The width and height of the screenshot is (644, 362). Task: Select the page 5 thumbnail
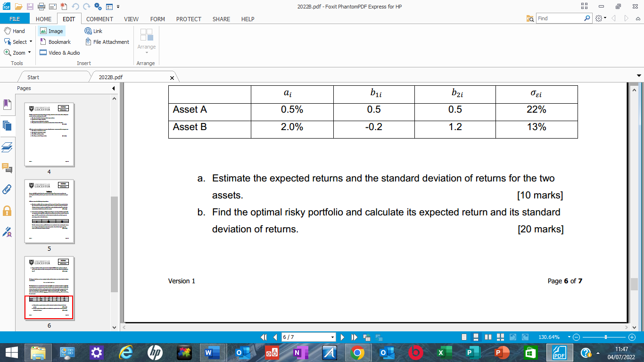click(x=49, y=211)
